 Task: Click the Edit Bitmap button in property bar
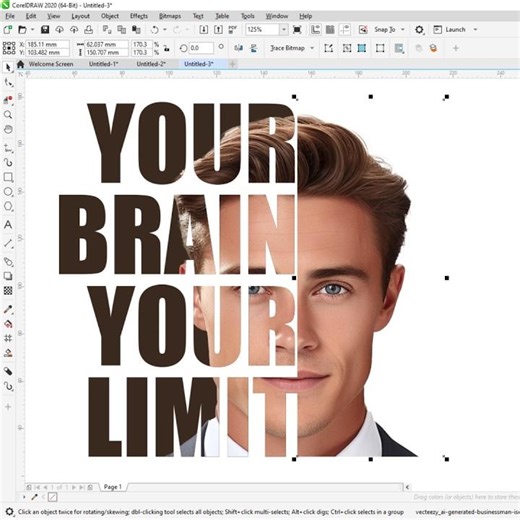329,48
